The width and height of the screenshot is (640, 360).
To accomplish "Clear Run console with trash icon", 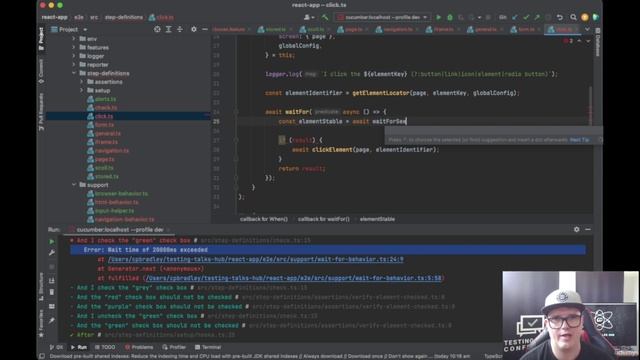I will pos(52,292).
